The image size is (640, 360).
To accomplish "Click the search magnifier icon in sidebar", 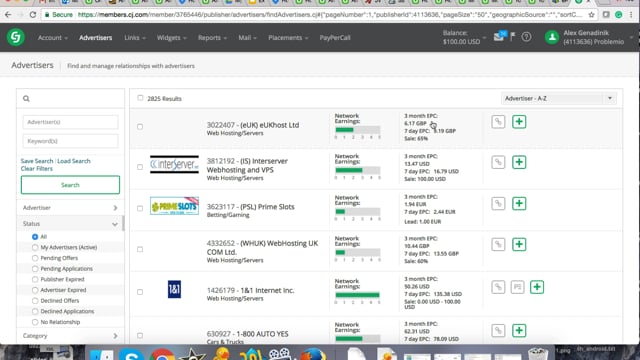I will pyautogui.click(x=26, y=98).
